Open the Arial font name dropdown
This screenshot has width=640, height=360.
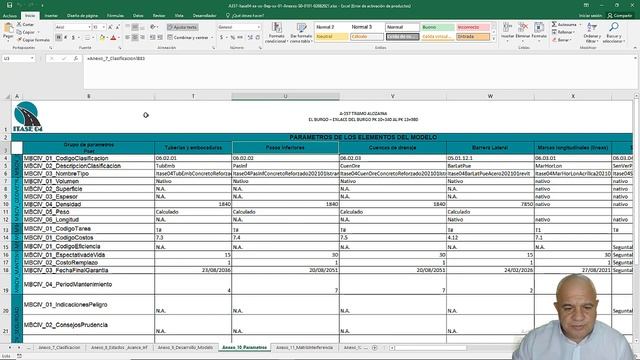coord(89,27)
